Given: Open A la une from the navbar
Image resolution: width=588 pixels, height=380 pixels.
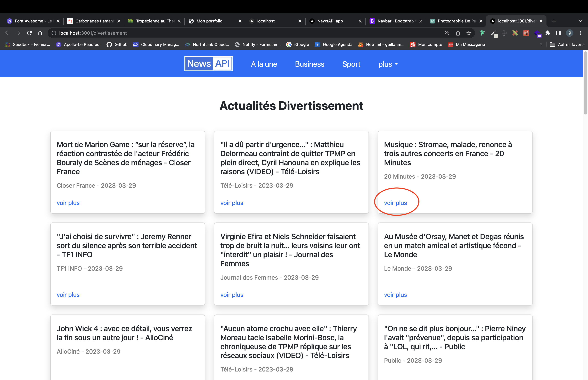Looking at the screenshot, I should (264, 64).
